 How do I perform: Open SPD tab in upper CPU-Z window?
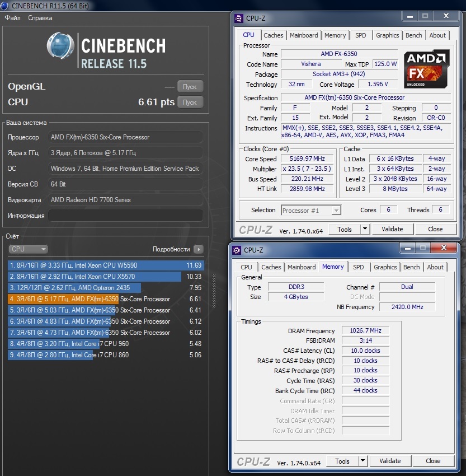360,35
